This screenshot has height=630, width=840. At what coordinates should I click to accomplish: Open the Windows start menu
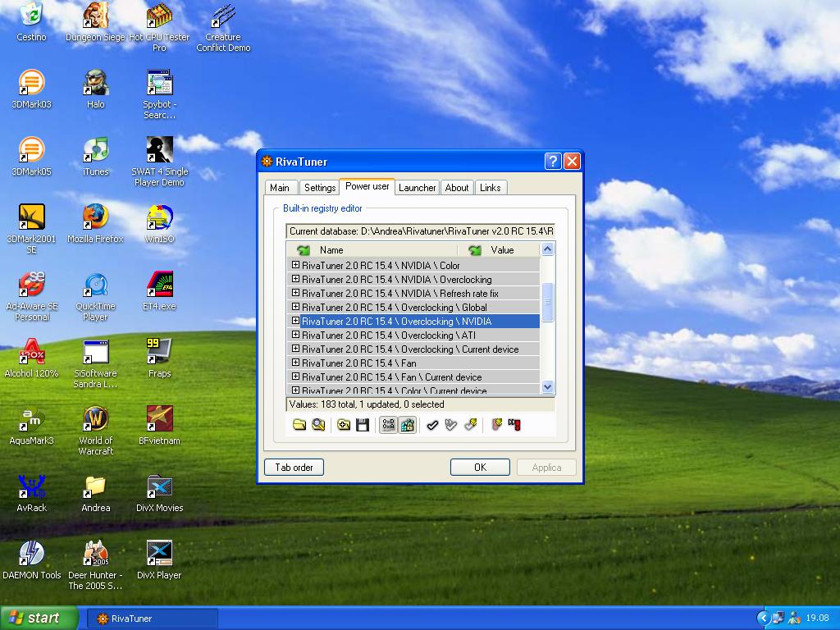(39, 618)
